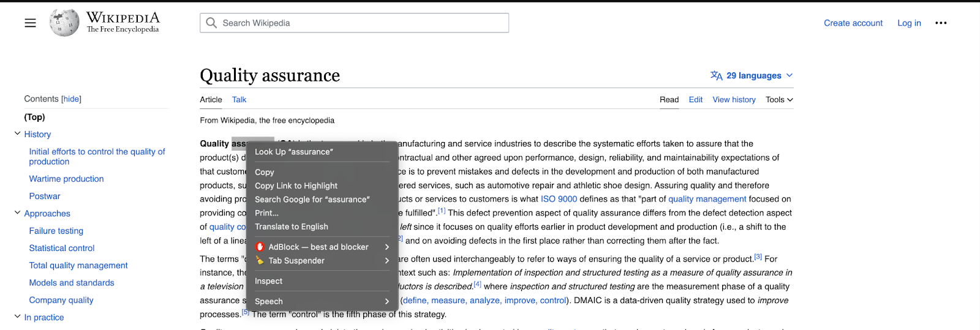
Task: Go to Statistical control section
Action: click(62, 248)
